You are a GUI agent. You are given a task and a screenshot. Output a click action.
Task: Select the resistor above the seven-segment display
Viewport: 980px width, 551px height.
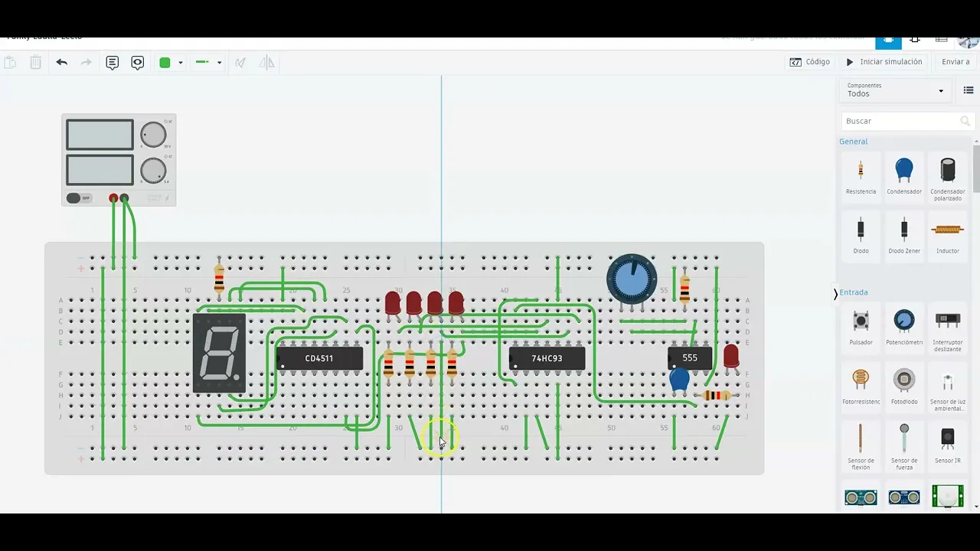(219, 279)
